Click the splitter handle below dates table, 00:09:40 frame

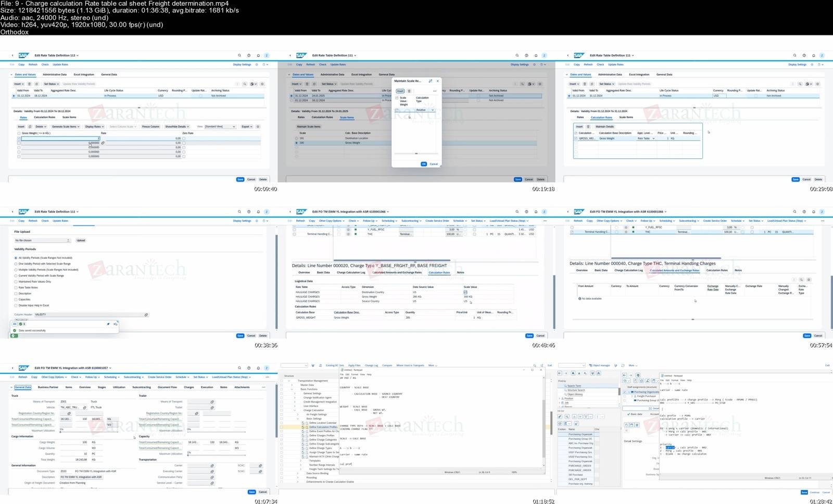[138, 107]
